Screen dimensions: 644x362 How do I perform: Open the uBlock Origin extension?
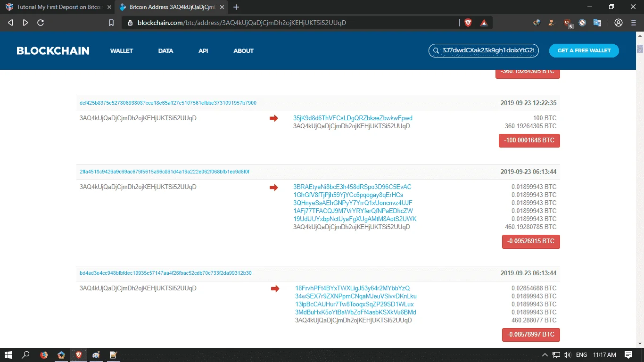click(568, 23)
